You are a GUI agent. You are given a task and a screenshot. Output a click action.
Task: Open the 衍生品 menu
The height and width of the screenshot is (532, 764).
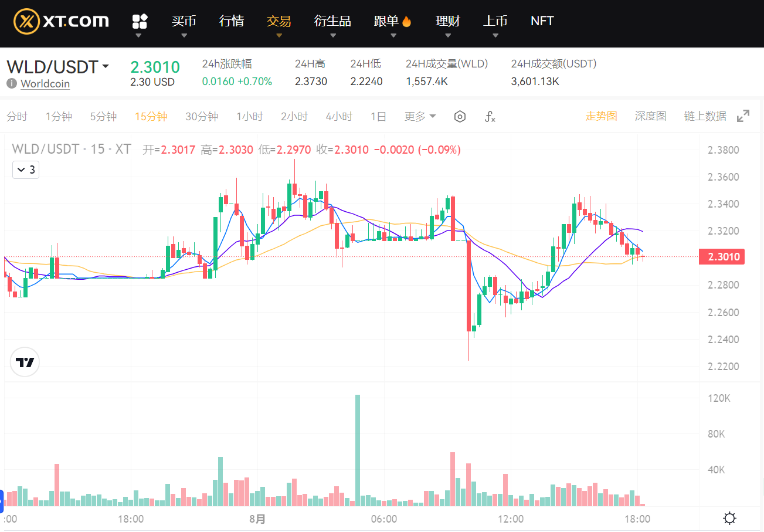332,22
